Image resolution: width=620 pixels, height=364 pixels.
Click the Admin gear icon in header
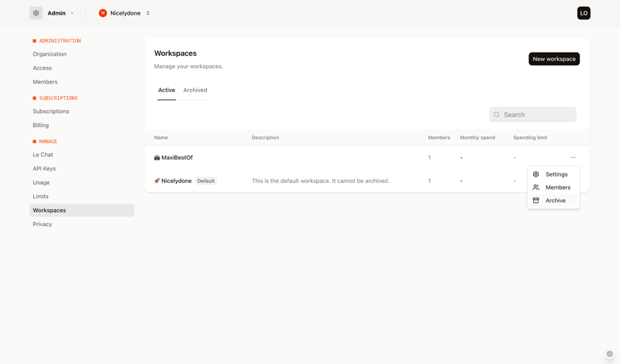pos(36,13)
